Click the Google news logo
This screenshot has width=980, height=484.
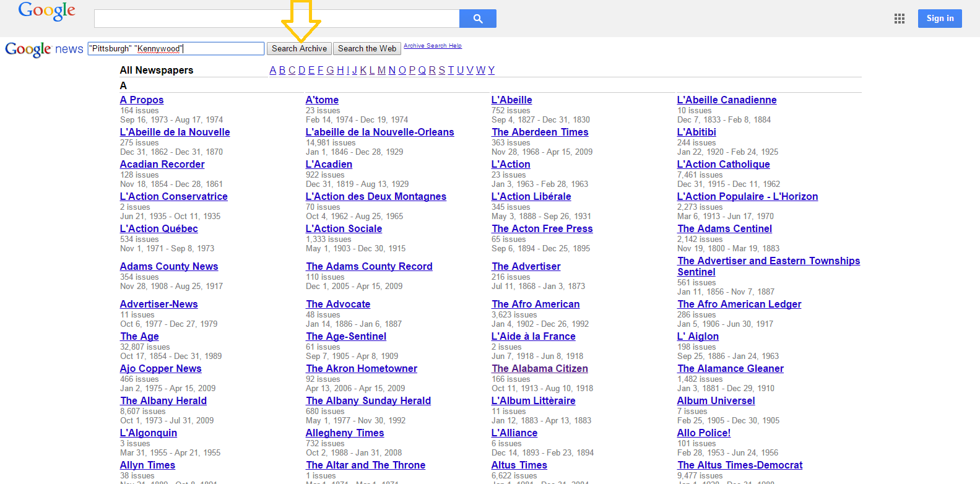pos(44,49)
